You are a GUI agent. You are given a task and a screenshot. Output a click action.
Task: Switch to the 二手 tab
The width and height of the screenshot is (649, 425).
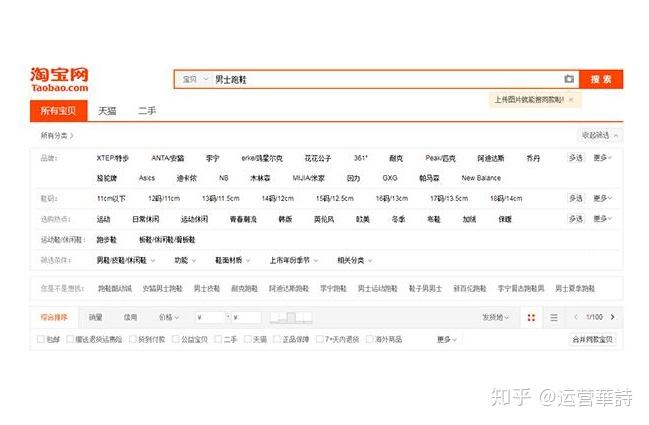click(x=147, y=111)
